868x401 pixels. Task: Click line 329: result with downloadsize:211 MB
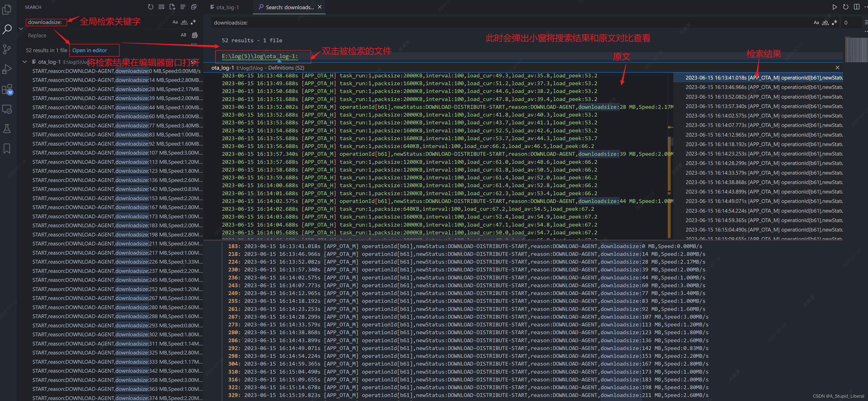(x=468, y=395)
